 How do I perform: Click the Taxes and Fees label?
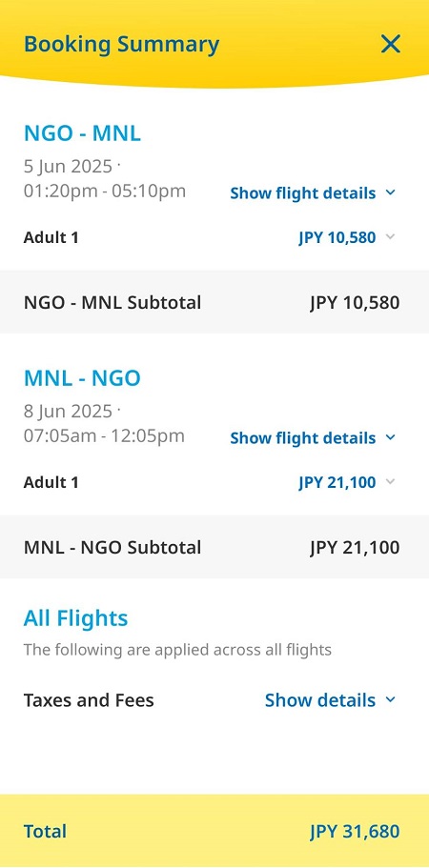(89, 700)
